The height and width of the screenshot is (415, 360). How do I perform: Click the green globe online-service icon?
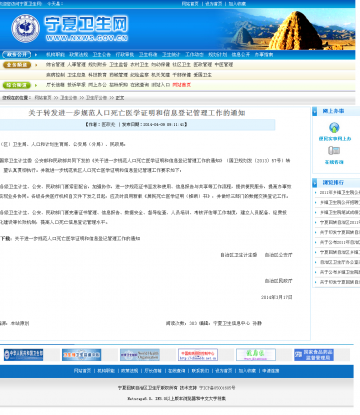334,127
